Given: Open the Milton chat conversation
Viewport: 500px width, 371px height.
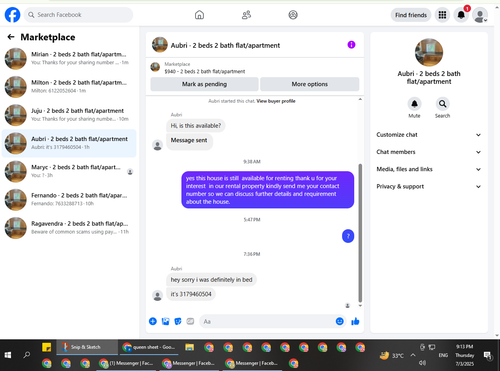Looking at the screenshot, I should point(69,87).
